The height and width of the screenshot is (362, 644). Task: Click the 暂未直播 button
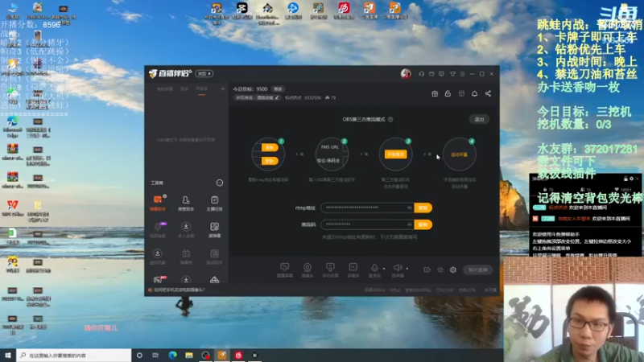(477, 269)
